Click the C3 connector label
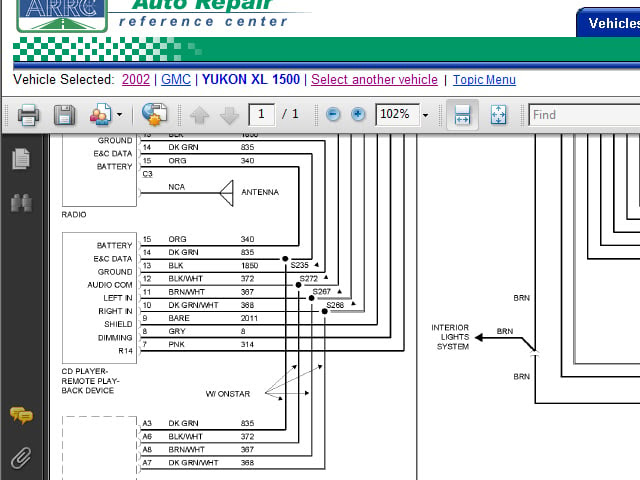Image resolution: width=640 pixels, height=480 pixels. click(147, 174)
